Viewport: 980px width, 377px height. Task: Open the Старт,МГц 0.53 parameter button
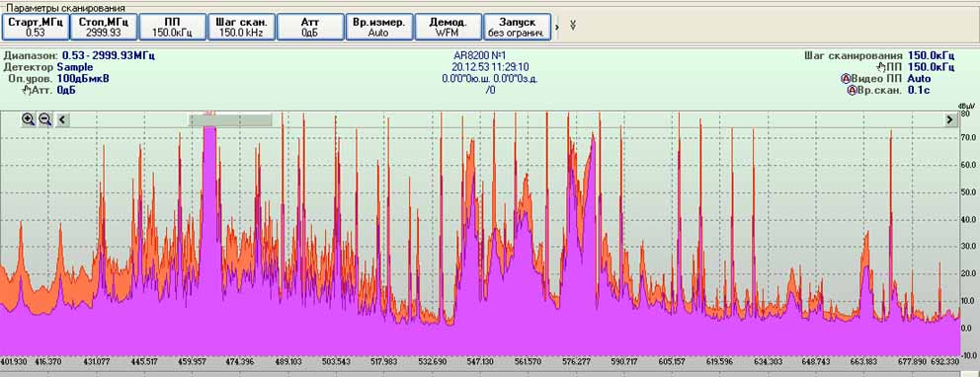point(35,27)
